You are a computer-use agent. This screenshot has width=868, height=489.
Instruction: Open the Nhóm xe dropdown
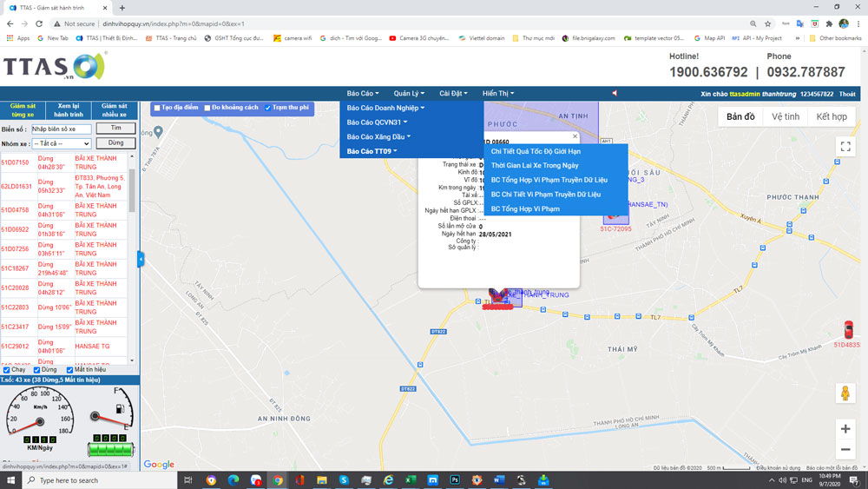point(61,143)
